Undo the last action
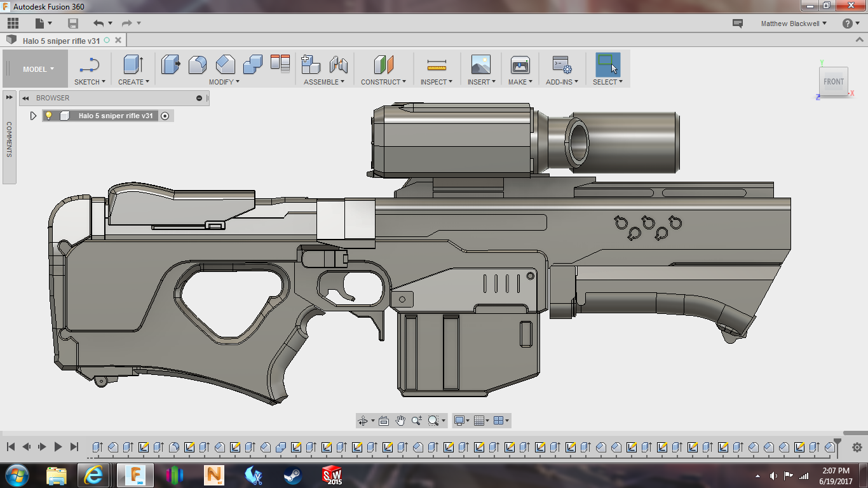The width and height of the screenshot is (868, 488). pyautogui.click(x=98, y=24)
